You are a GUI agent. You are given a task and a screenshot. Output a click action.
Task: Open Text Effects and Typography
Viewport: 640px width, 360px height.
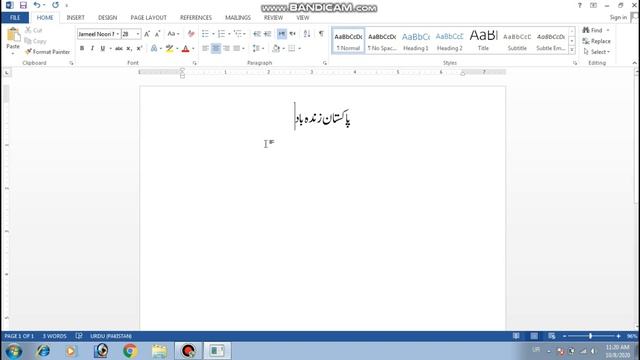tap(154, 49)
